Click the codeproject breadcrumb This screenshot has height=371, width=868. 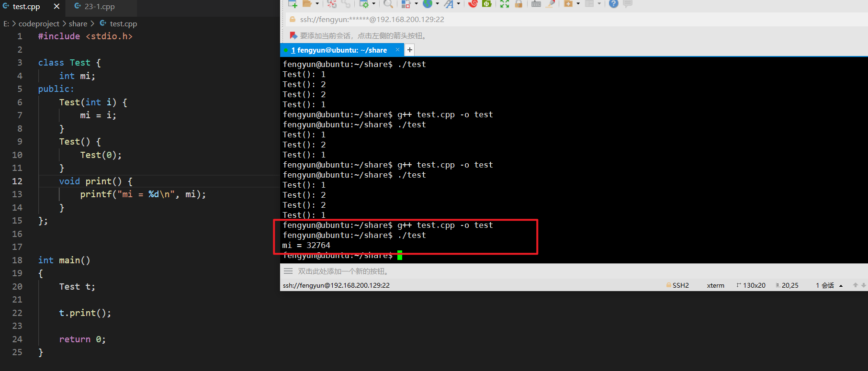(39, 23)
